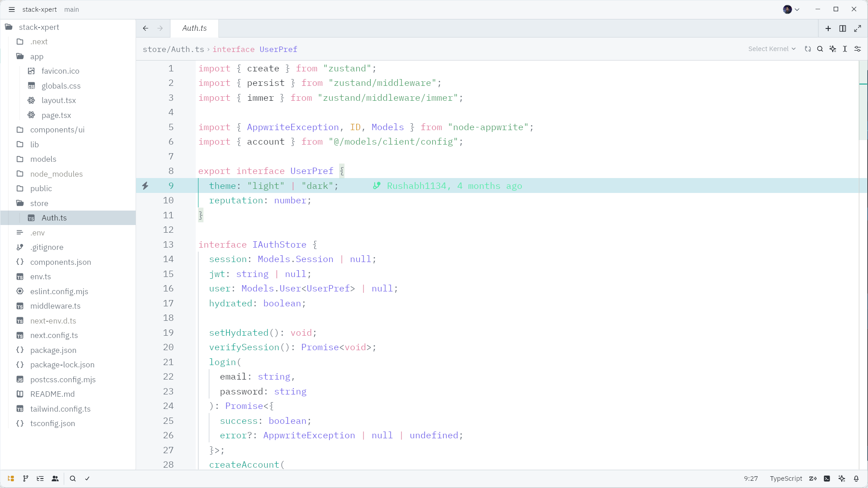This screenshot has width=868, height=488.
Task: Open the user avatar menu
Action: [x=791, y=9]
